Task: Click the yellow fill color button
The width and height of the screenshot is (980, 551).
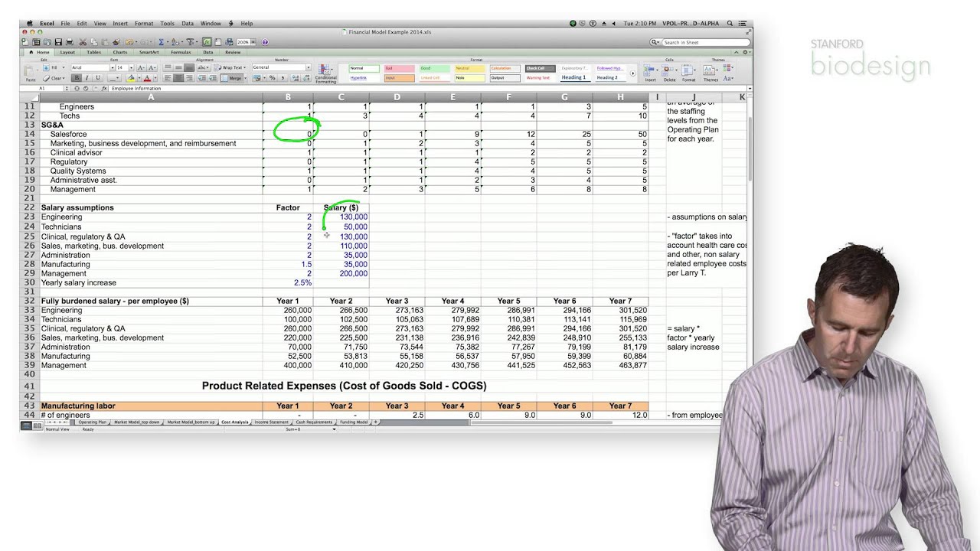Action: (x=131, y=78)
